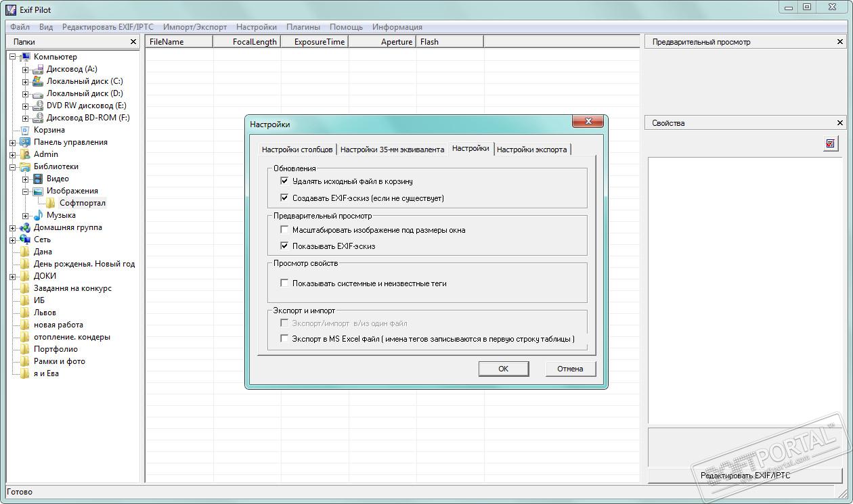Click the ДОКИ folder icon
The image size is (853, 504).
[x=25, y=276]
